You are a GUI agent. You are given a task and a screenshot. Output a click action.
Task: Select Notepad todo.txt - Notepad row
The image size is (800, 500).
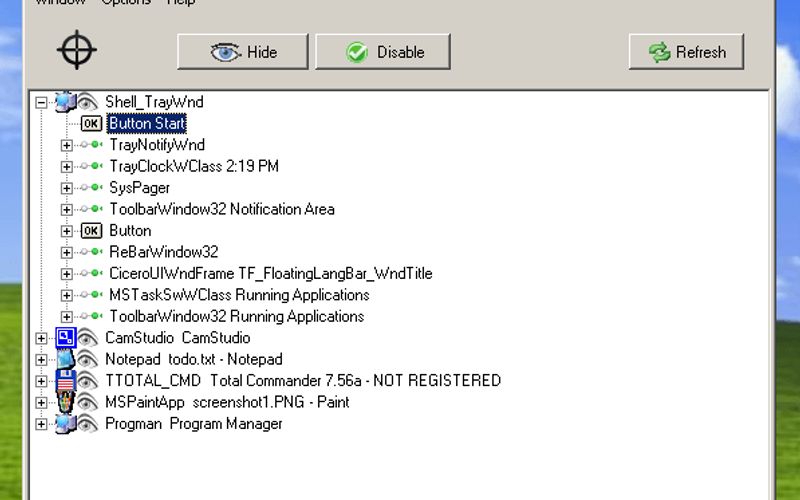(x=194, y=359)
